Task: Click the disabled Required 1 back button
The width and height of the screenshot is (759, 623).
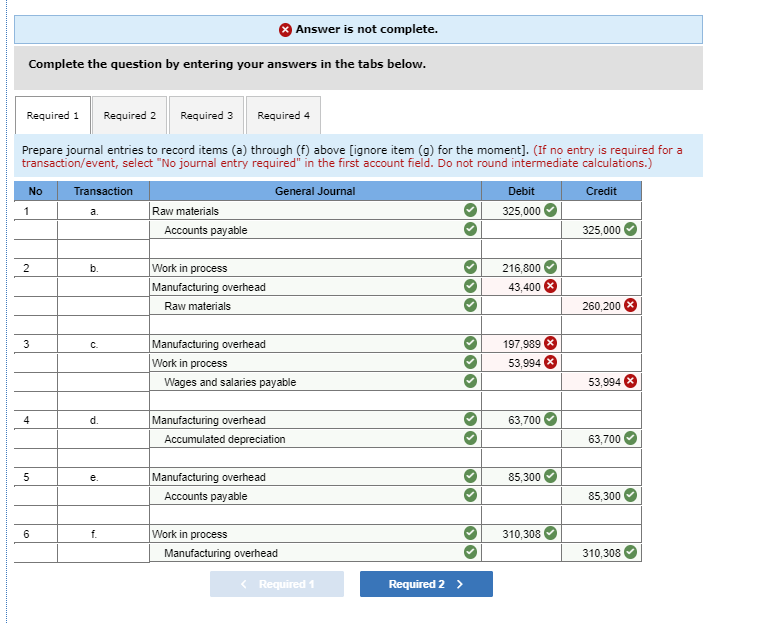Action: tap(277, 584)
